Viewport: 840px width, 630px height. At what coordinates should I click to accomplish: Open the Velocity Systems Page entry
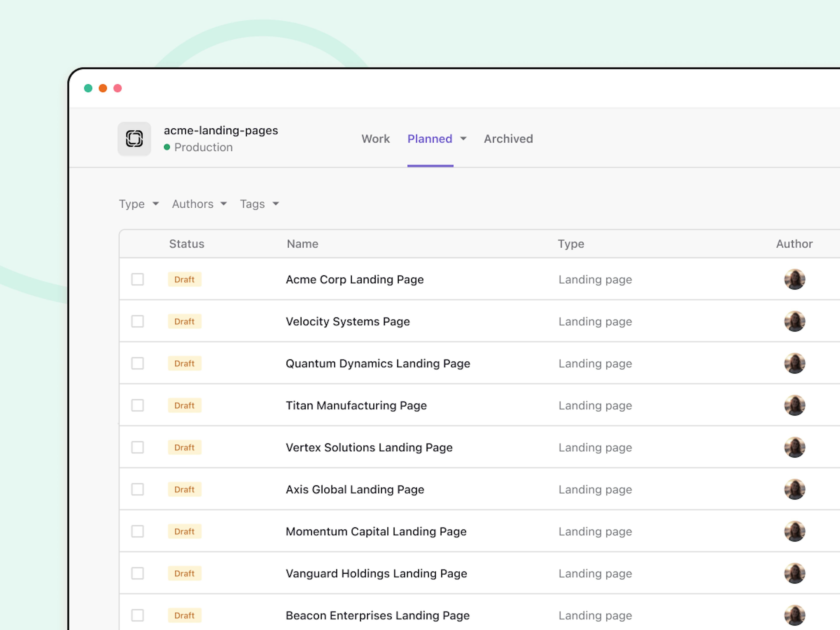tap(347, 322)
